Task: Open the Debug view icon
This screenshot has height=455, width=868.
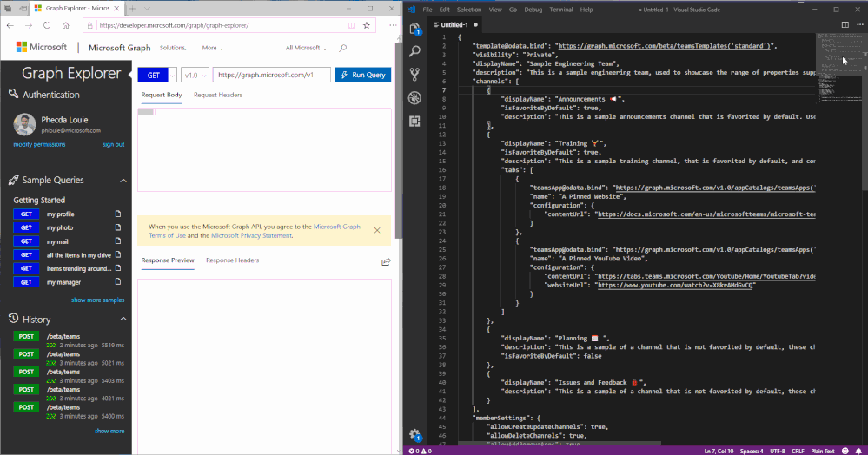Action: (x=414, y=98)
